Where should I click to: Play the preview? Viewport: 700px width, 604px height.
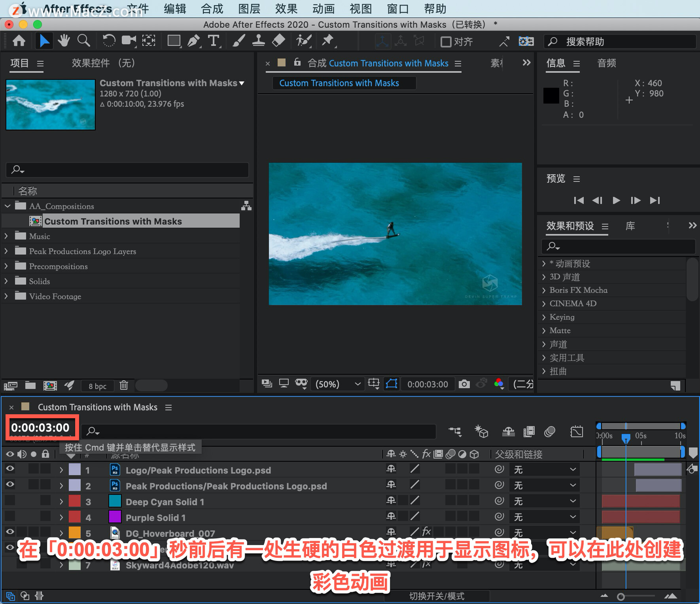(616, 200)
